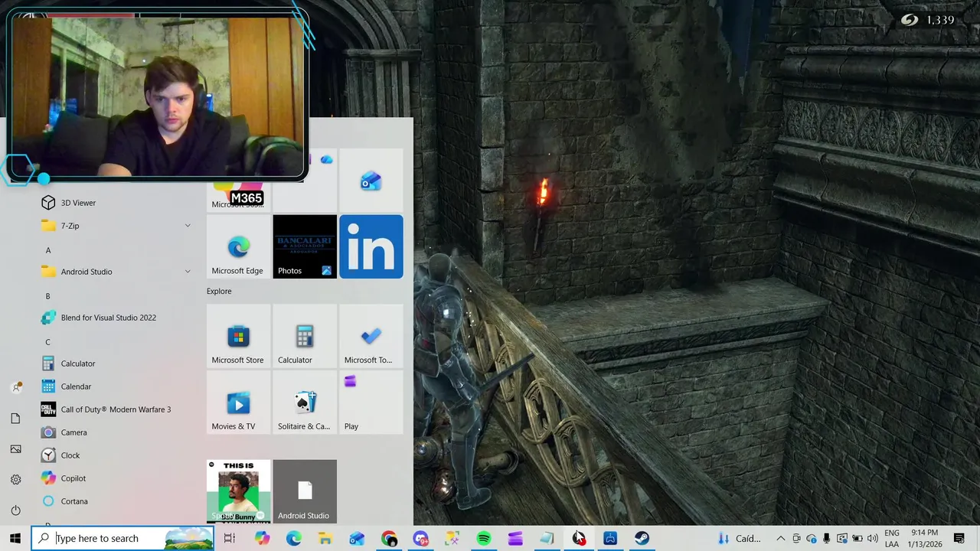Open the Photos tile

(305, 246)
